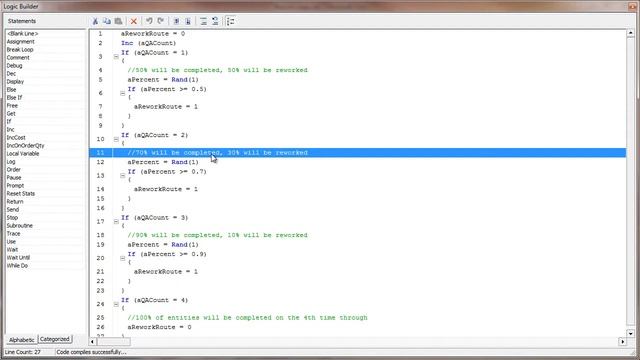Select the Order statement
Screen dimensions: 640x360
13,170
